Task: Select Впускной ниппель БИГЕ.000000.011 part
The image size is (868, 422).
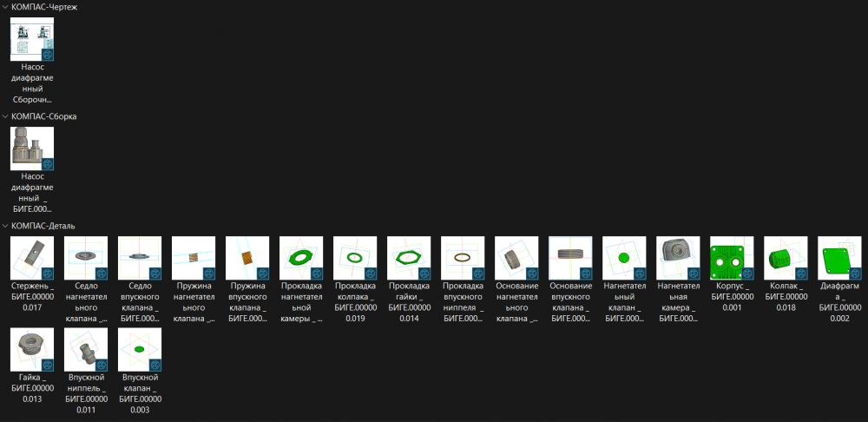Action: [86, 350]
